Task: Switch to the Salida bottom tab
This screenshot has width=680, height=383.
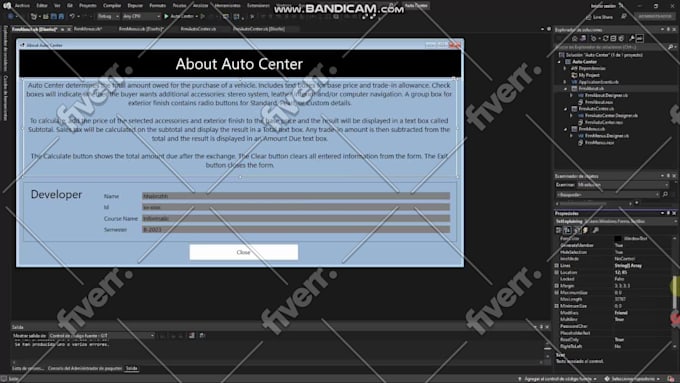Action: [x=131, y=368]
